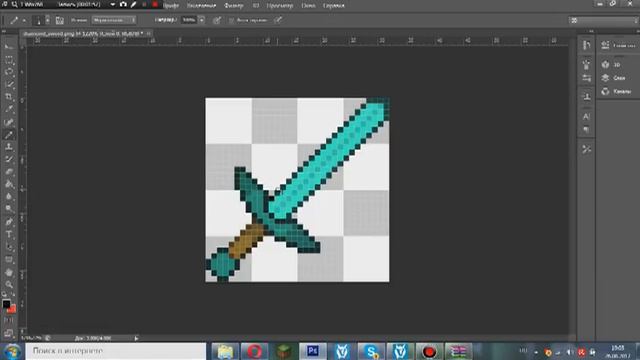This screenshot has height=360, width=640.
Task: Toggle pressure for size button
Action: (x=278, y=20)
